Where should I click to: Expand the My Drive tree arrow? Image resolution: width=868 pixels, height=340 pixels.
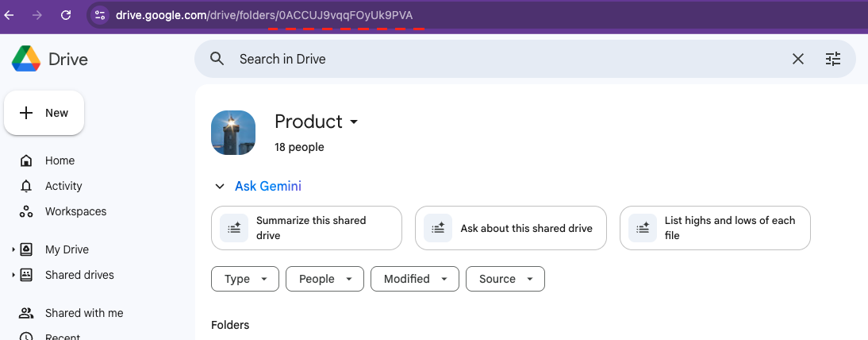point(13,250)
